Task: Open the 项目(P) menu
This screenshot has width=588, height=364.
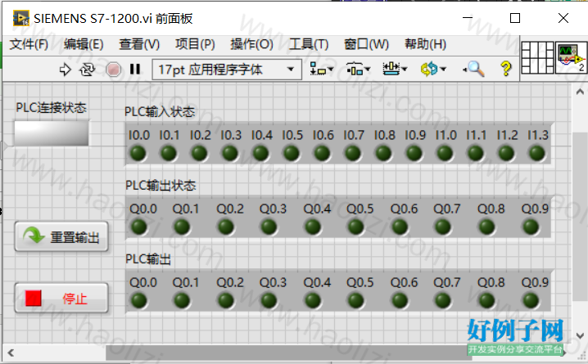Action: point(195,44)
